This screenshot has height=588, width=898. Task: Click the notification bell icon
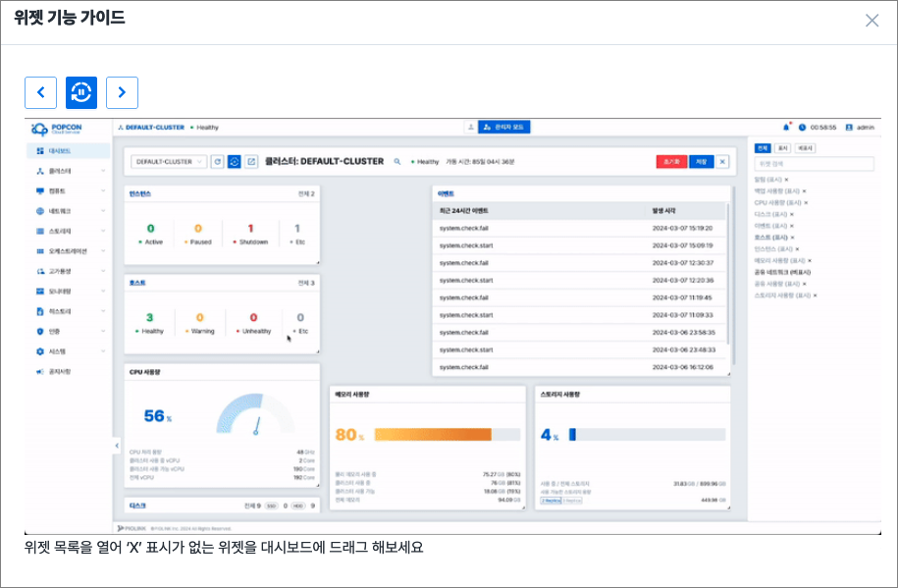[786, 128]
